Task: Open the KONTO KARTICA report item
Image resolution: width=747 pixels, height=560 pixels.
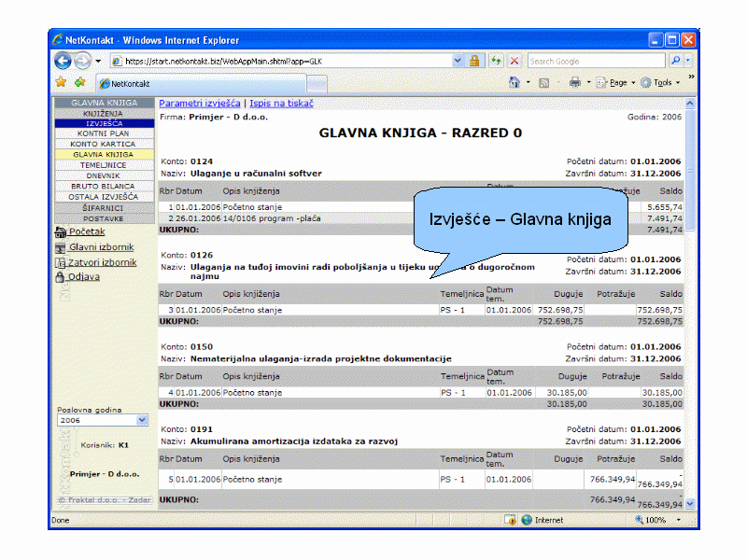Action: click(x=105, y=144)
